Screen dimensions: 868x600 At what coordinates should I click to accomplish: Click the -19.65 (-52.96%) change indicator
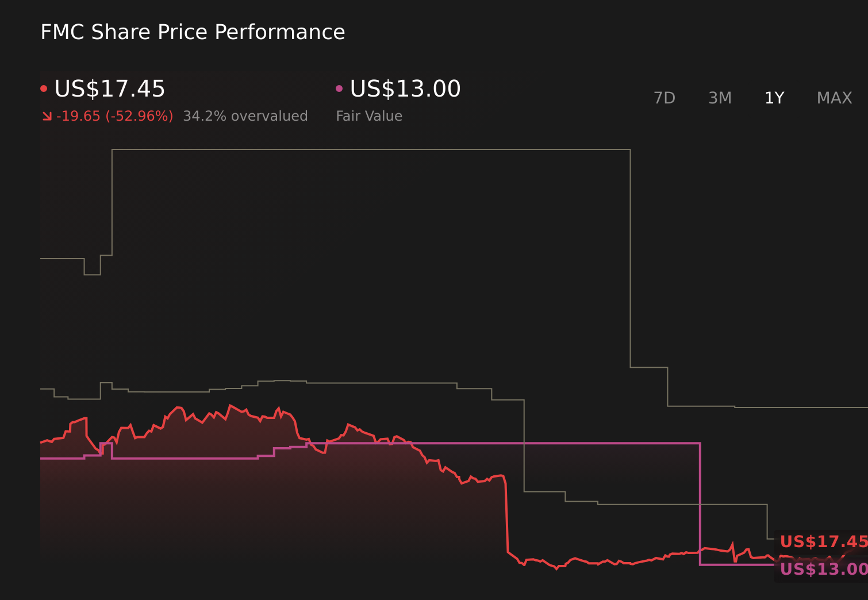tap(115, 116)
